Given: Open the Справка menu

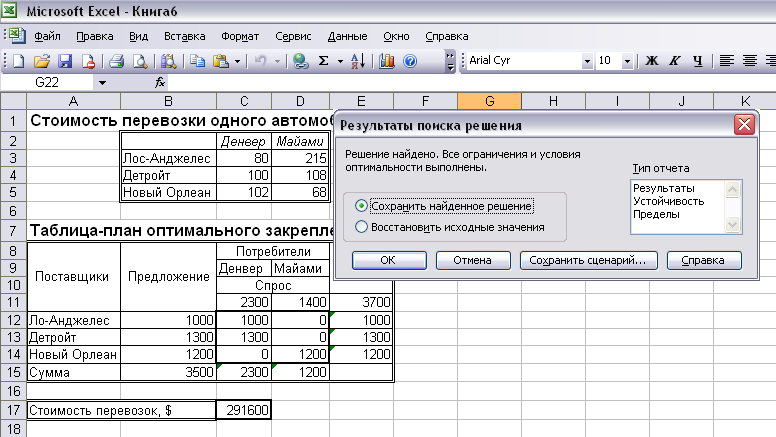Looking at the screenshot, I should pos(446,36).
